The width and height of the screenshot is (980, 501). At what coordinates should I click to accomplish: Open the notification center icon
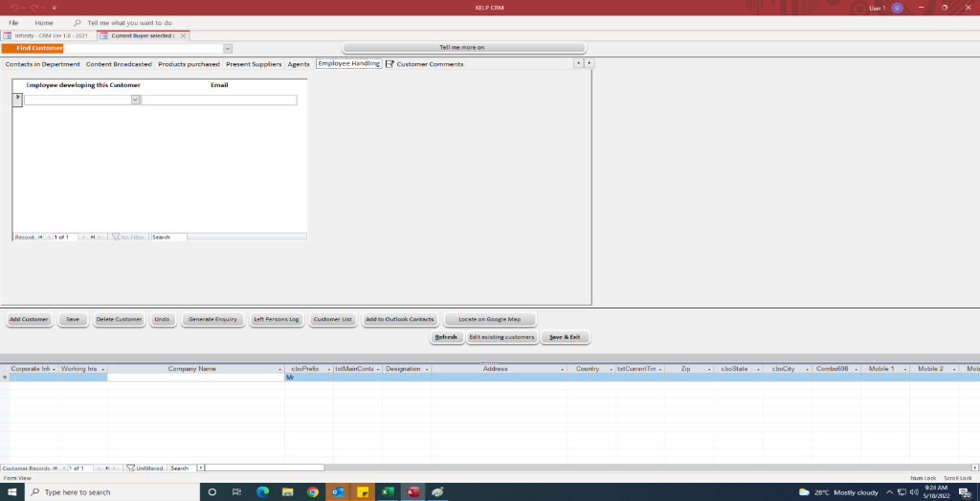(x=965, y=492)
